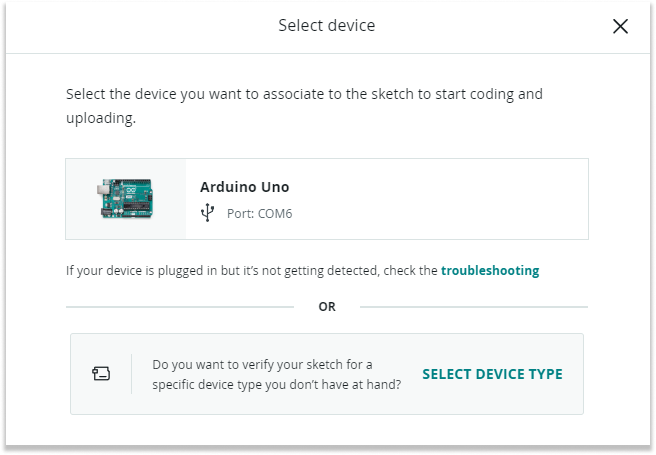
Task: Open the troubleshooting link
Action: [x=490, y=270]
